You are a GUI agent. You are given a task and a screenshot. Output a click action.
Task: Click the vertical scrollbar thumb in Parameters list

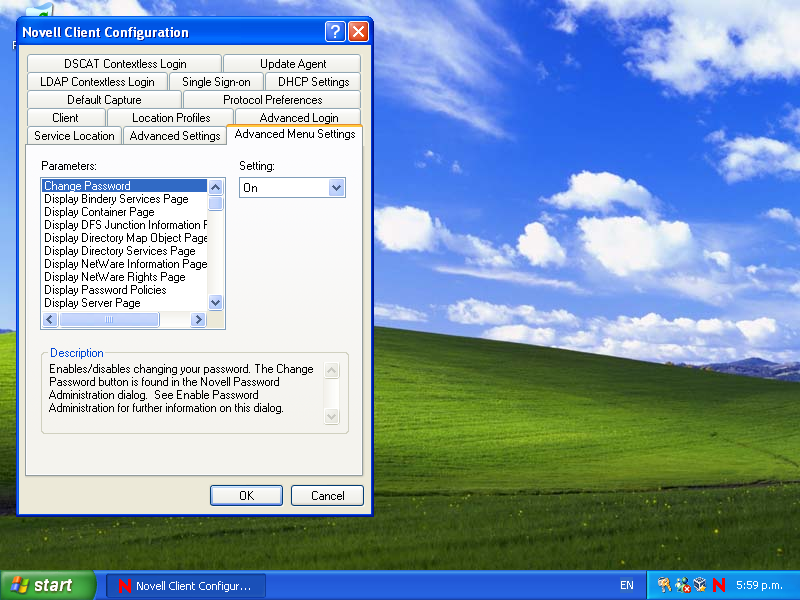tap(216, 204)
